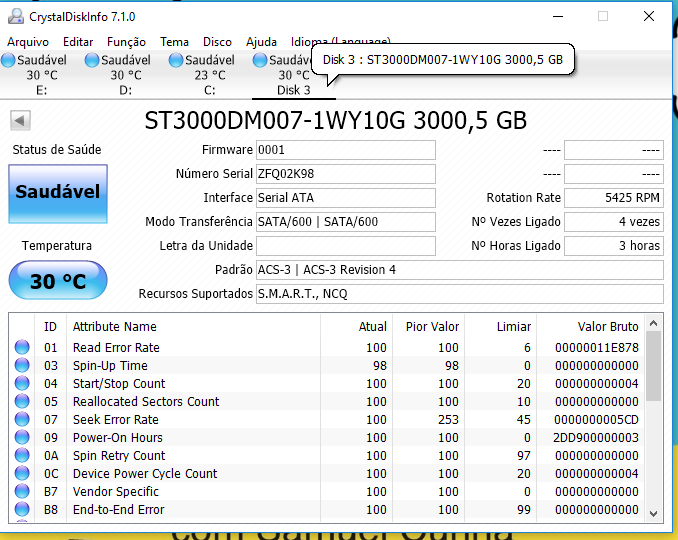Select the status orb for Power-On Hours
Viewport: 678px width, 540px height.
tap(22, 437)
